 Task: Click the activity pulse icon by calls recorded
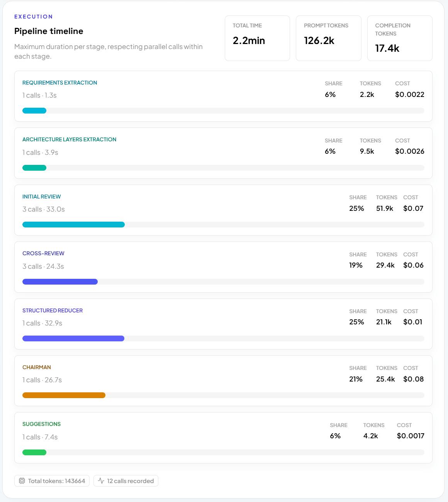coord(101,481)
